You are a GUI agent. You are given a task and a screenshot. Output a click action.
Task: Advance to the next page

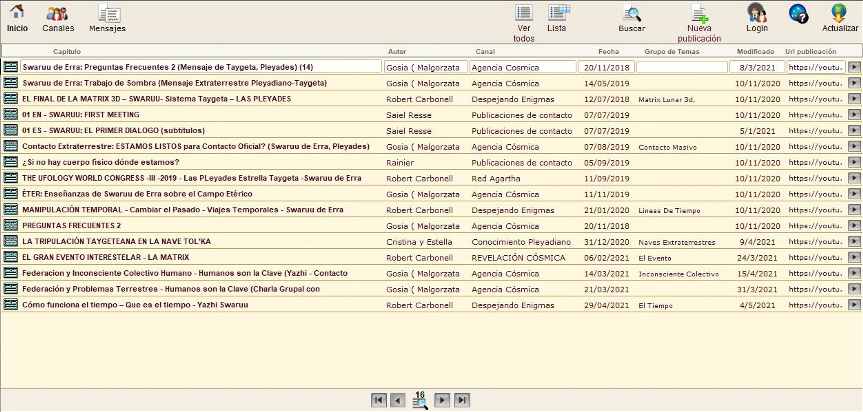442,400
